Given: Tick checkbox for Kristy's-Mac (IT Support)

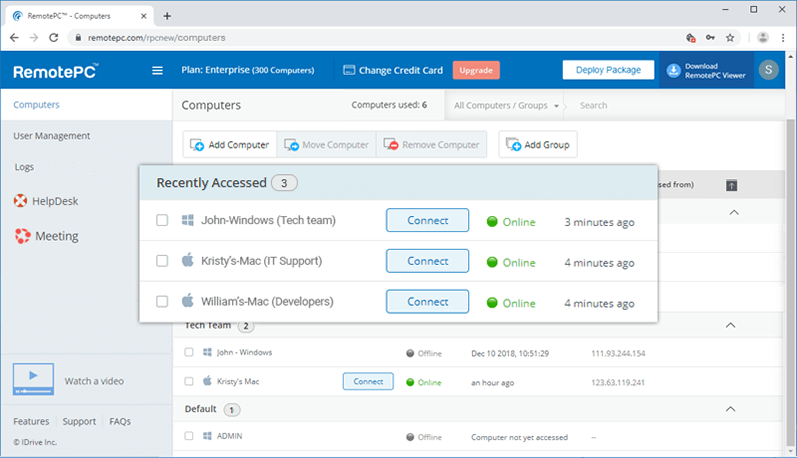Looking at the screenshot, I should [x=162, y=261].
